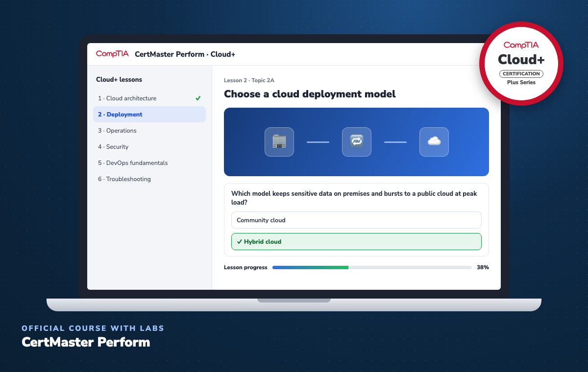Click the lesson progress bar
Viewport: 588px width, 372px height.
tap(372, 268)
